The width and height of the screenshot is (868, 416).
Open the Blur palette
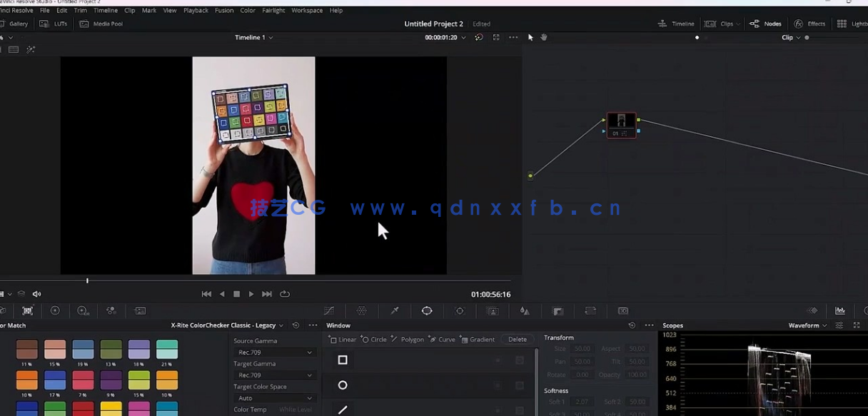click(524, 310)
